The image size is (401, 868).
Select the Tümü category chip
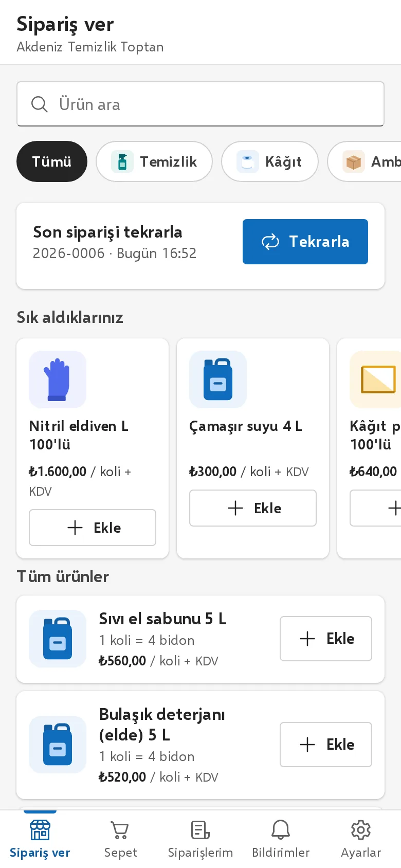pyautogui.click(x=52, y=161)
